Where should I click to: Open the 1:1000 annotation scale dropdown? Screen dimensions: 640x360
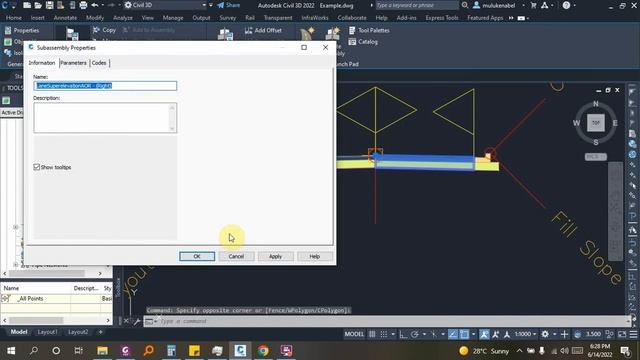525,334
